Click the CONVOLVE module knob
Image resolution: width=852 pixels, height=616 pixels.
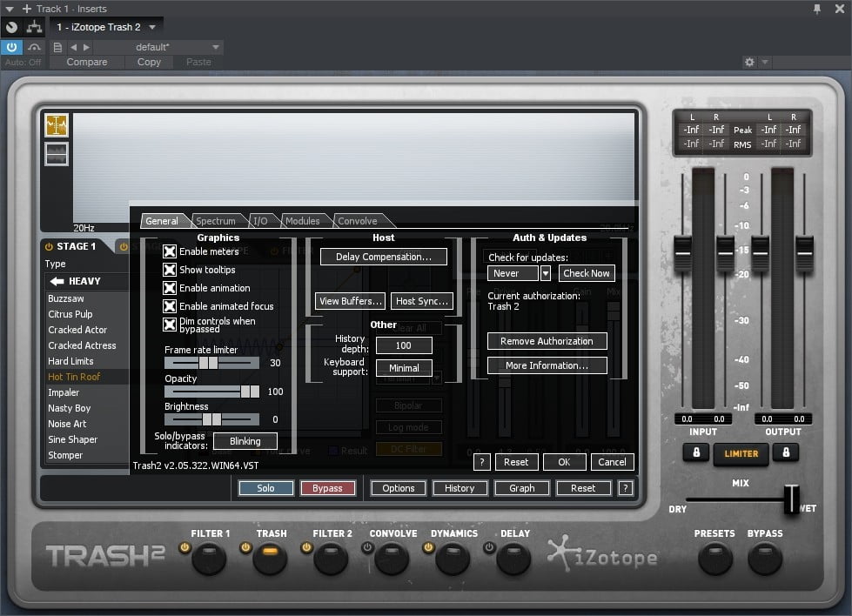pos(392,559)
